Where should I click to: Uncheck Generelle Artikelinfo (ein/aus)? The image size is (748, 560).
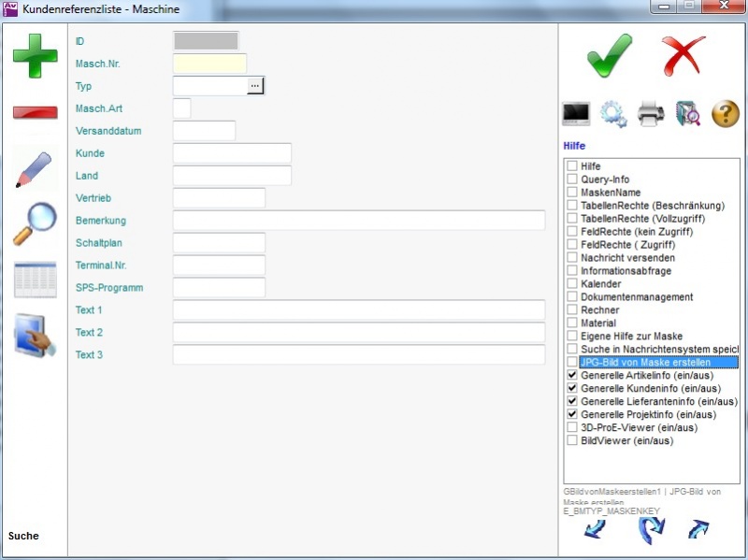[x=571, y=375]
